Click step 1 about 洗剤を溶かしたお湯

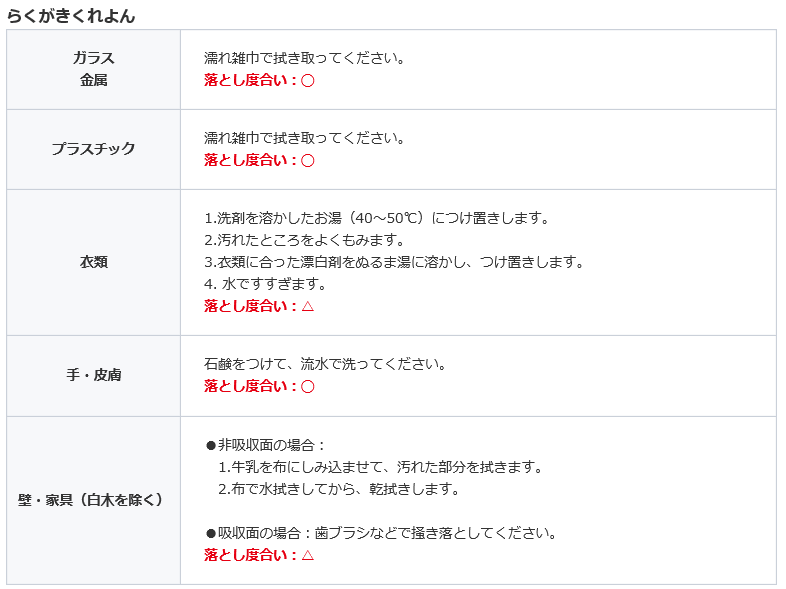point(376,218)
